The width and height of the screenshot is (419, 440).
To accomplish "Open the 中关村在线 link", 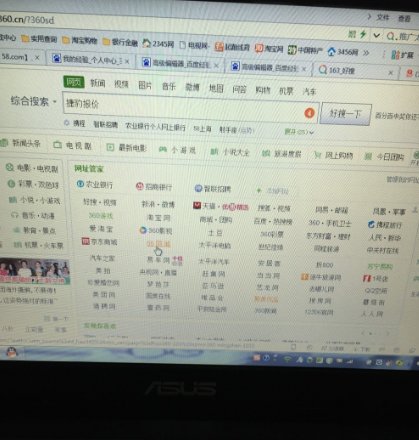I will [382, 250].
